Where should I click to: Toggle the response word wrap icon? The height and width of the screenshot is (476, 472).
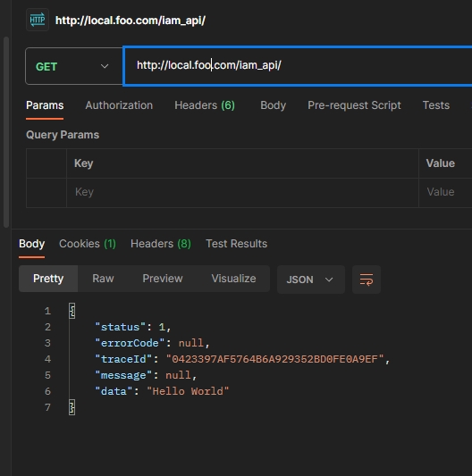(367, 280)
